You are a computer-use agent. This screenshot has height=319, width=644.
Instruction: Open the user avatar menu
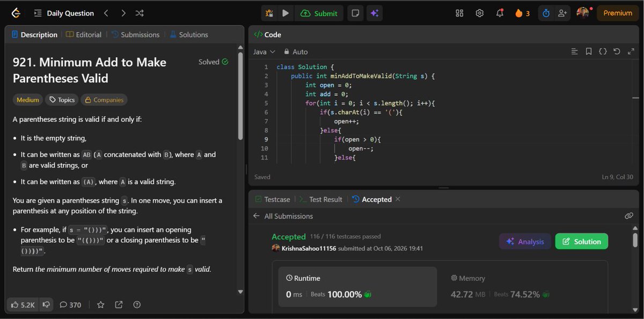pos(583,12)
